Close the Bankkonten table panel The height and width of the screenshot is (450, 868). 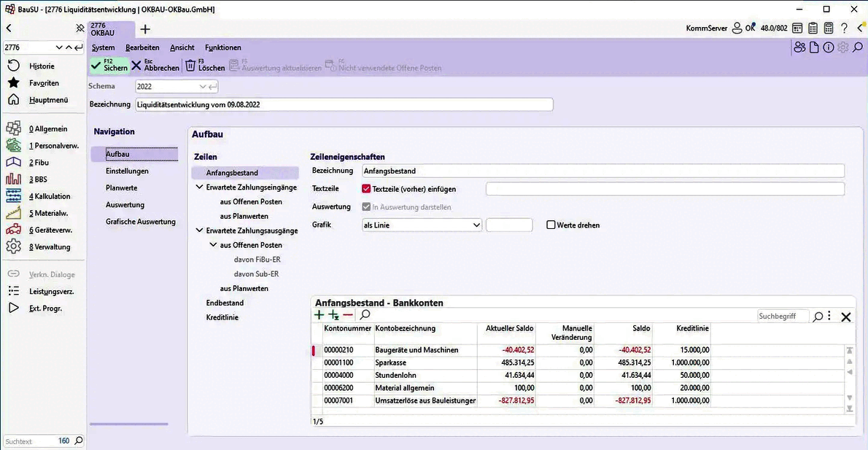point(846,317)
